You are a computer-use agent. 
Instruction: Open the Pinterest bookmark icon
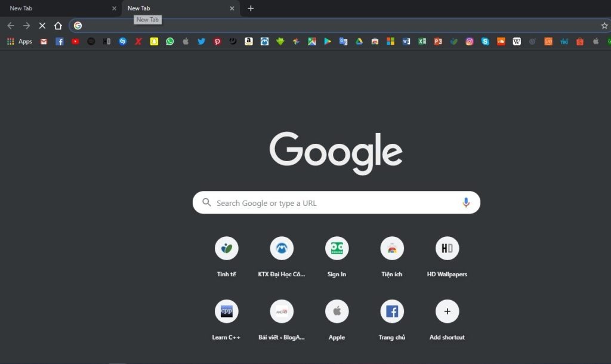tap(217, 41)
